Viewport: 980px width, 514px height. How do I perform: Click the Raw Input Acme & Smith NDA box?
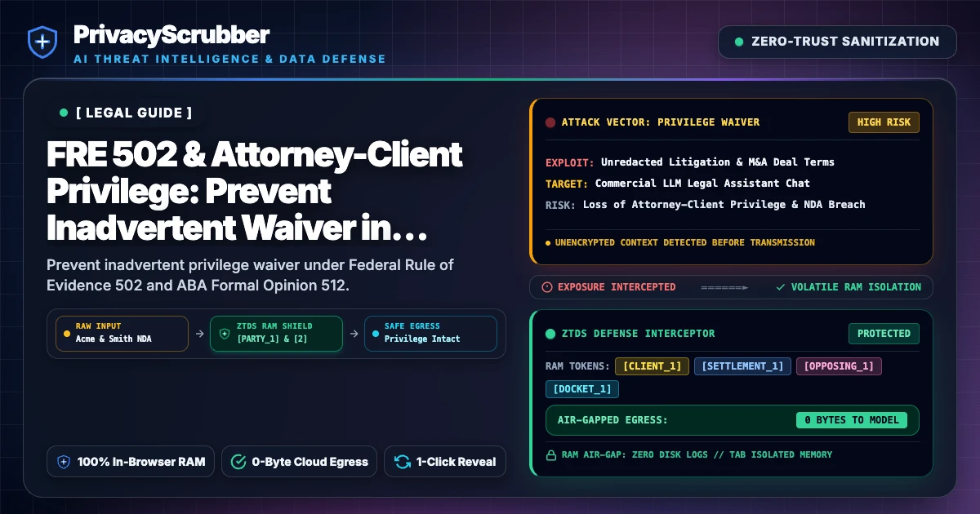(x=122, y=334)
